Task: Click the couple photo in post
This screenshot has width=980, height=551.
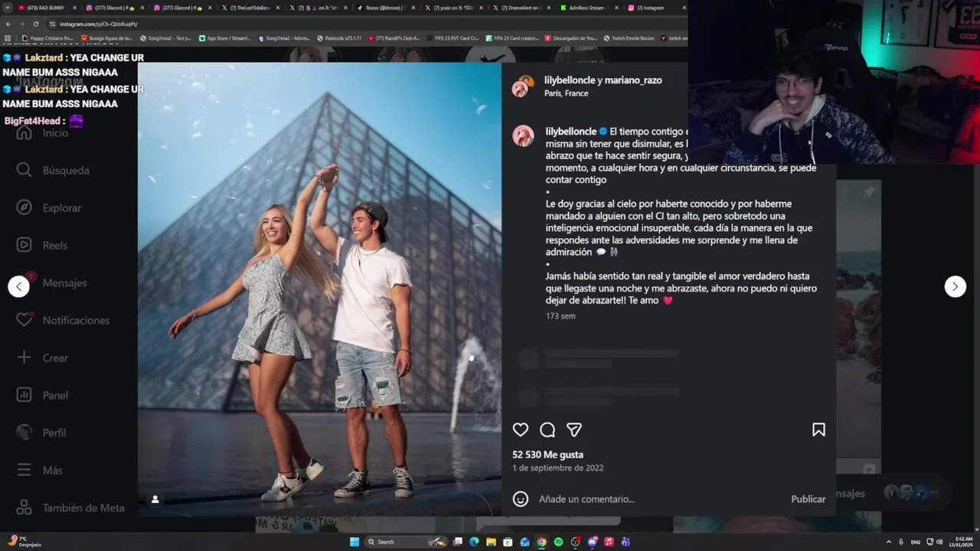Action: pyautogui.click(x=319, y=289)
